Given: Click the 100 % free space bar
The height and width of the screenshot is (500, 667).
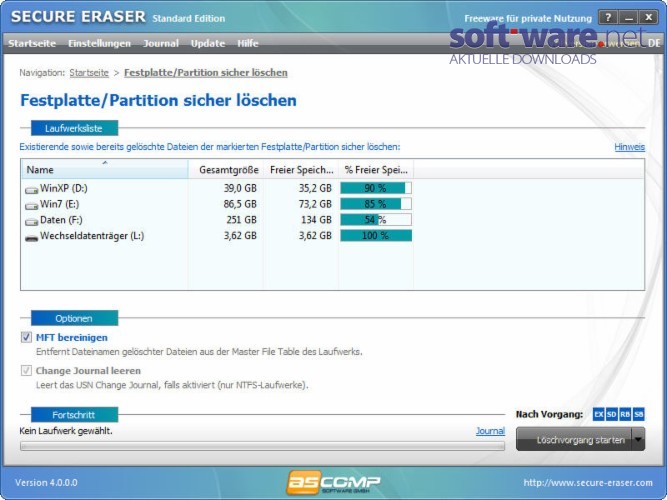Looking at the screenshot, I should pos(376,236).
